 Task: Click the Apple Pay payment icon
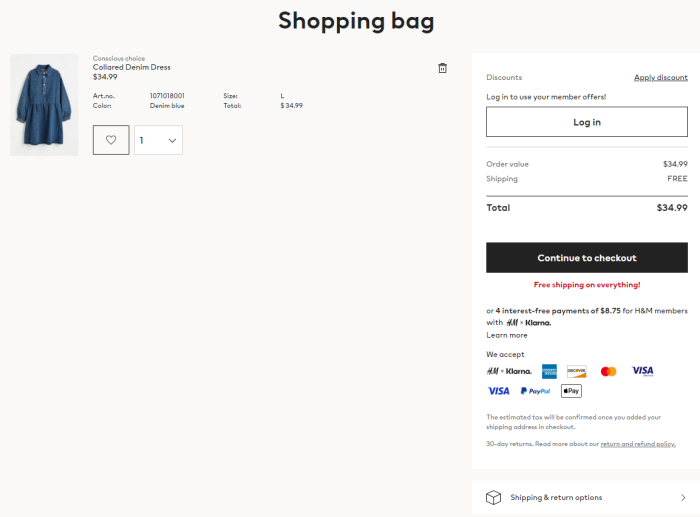[x=571, y=391]
